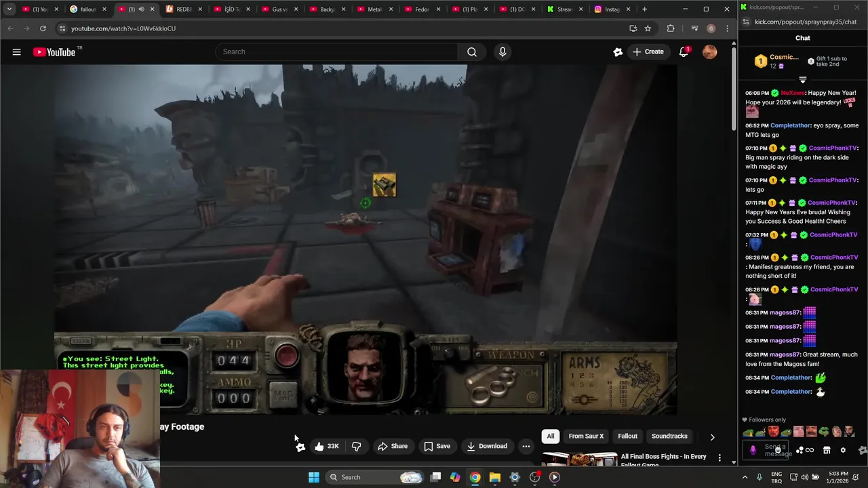
Task: Click the youtube.com address bar URL
Action: 123,28
